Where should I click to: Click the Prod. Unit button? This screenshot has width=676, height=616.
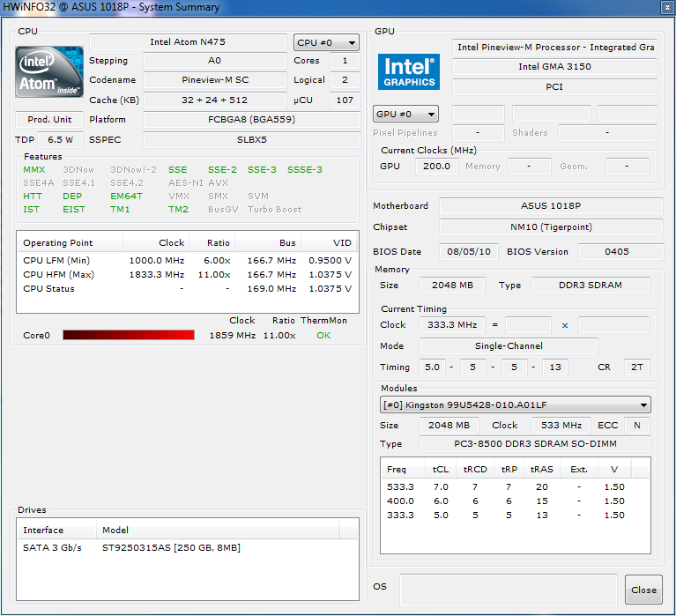[49, 119]
